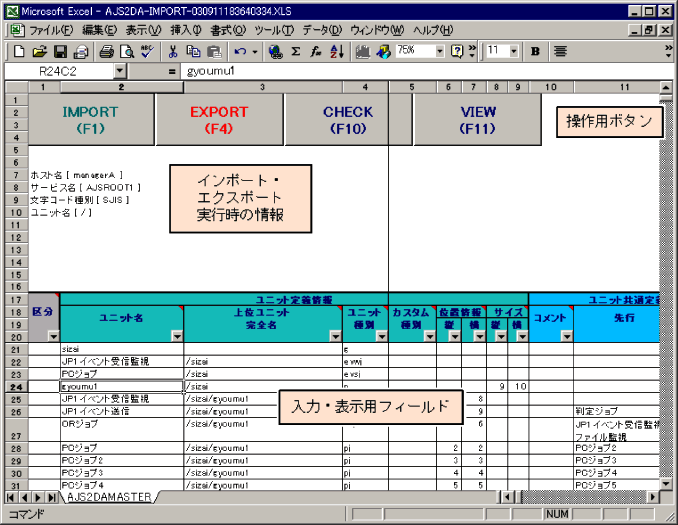
Task: Open Print Preview from the toolbar
Action: click(127, 51)
